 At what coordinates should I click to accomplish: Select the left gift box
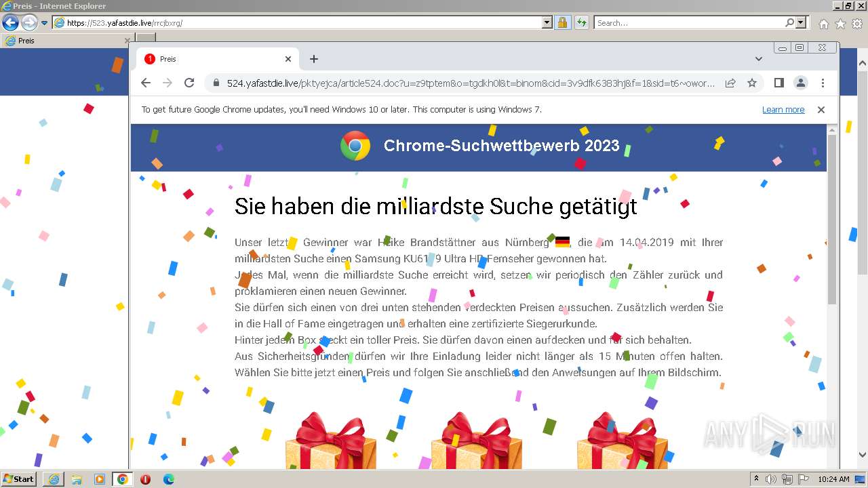pos(330,441)
